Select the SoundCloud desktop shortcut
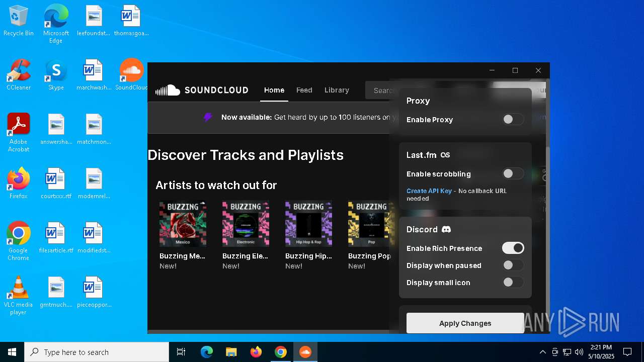The image size is (644, 362). pyautogui.click(x=131, y=75)
